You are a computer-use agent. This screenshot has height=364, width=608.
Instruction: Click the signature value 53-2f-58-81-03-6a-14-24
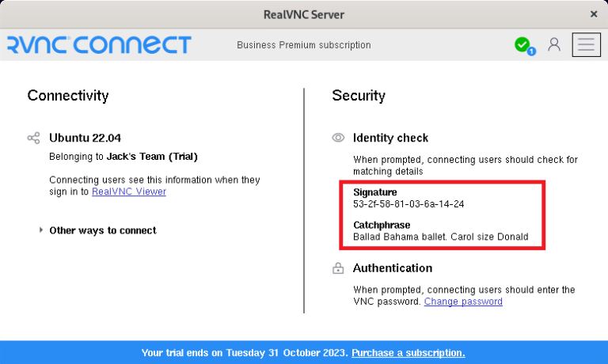(408, 204)
